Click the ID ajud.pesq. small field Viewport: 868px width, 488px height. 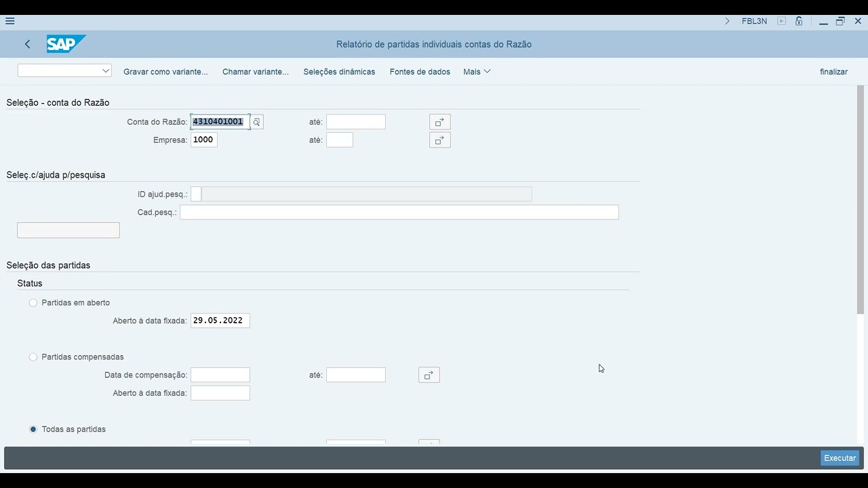[196, 195]
